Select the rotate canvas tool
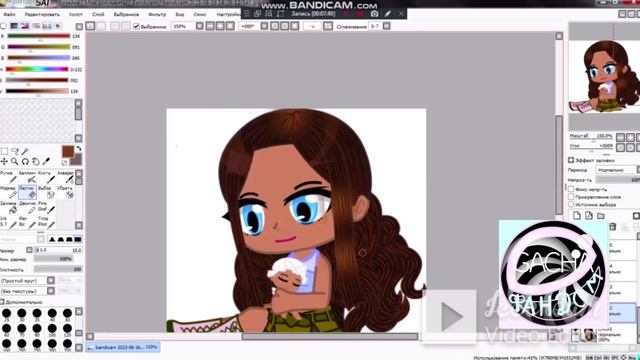This screenshot has width=640, height=360. click(x=25, y=162)
